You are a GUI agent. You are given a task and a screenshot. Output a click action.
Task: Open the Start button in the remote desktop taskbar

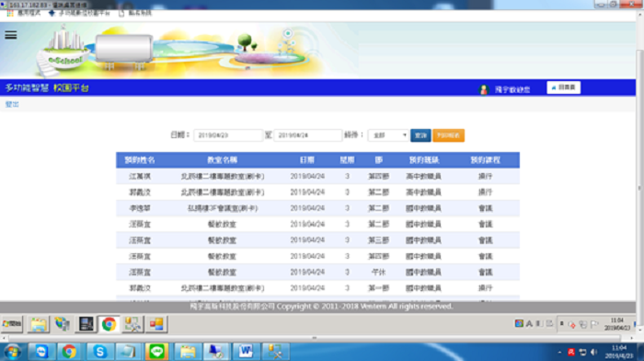12,324
